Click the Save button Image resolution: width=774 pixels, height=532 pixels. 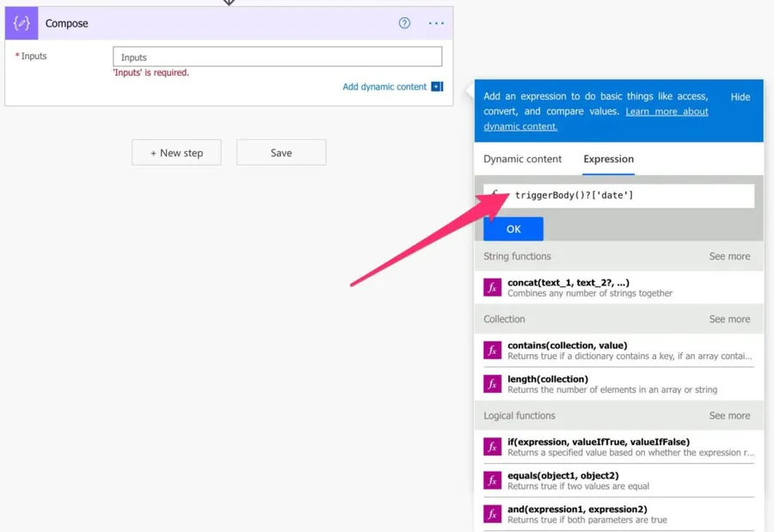coord(281,153)
